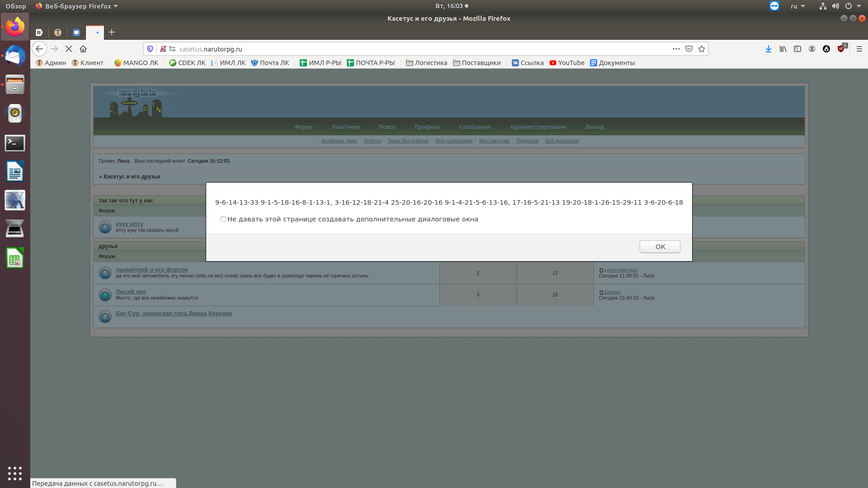Switch to the first pinned tab

point(39,32)
